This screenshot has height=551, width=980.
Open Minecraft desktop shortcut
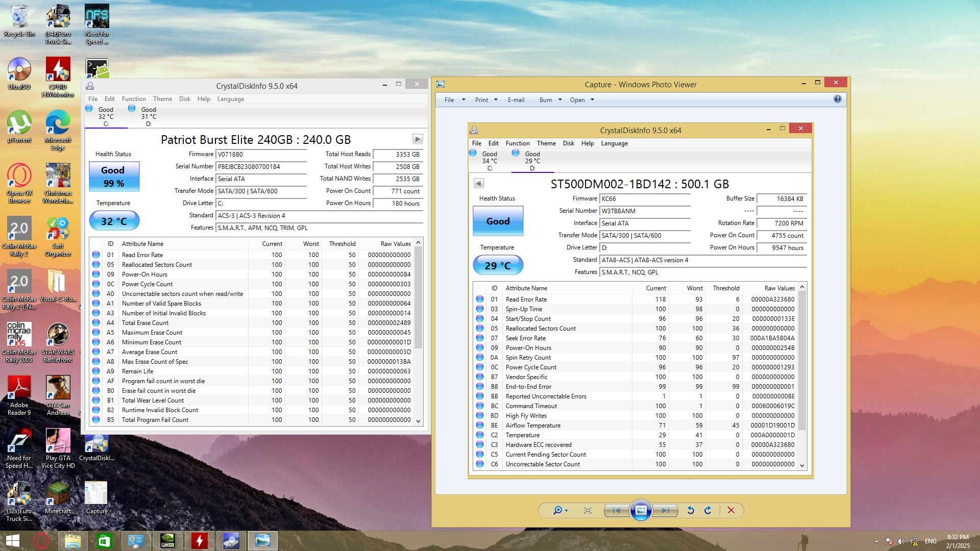pyautogui.click(x=58, y=498)
